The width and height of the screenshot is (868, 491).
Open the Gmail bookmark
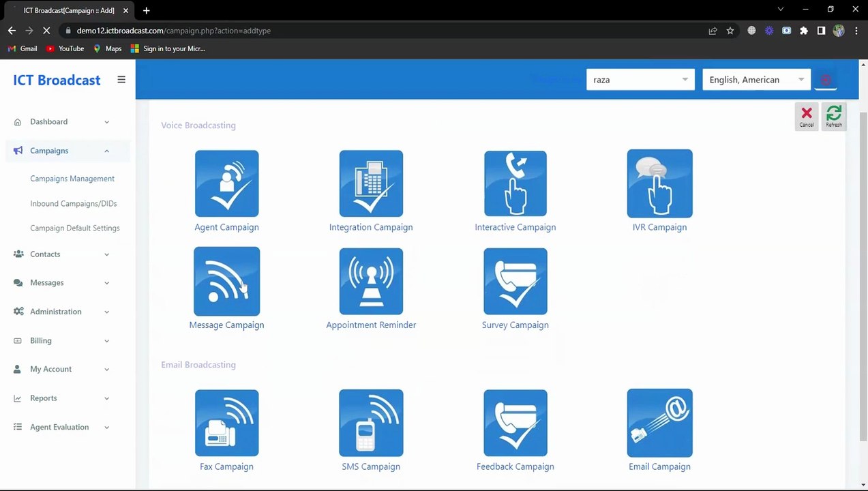[x=23, y=49]
